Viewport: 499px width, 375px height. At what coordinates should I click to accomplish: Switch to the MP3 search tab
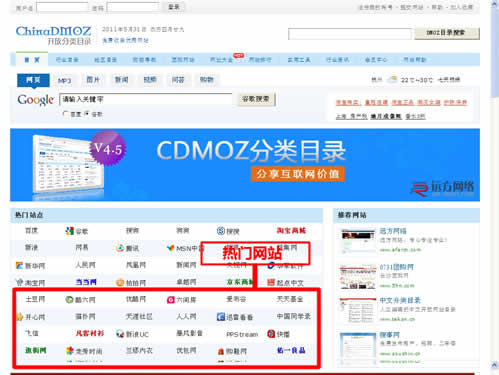coord(65,80)
